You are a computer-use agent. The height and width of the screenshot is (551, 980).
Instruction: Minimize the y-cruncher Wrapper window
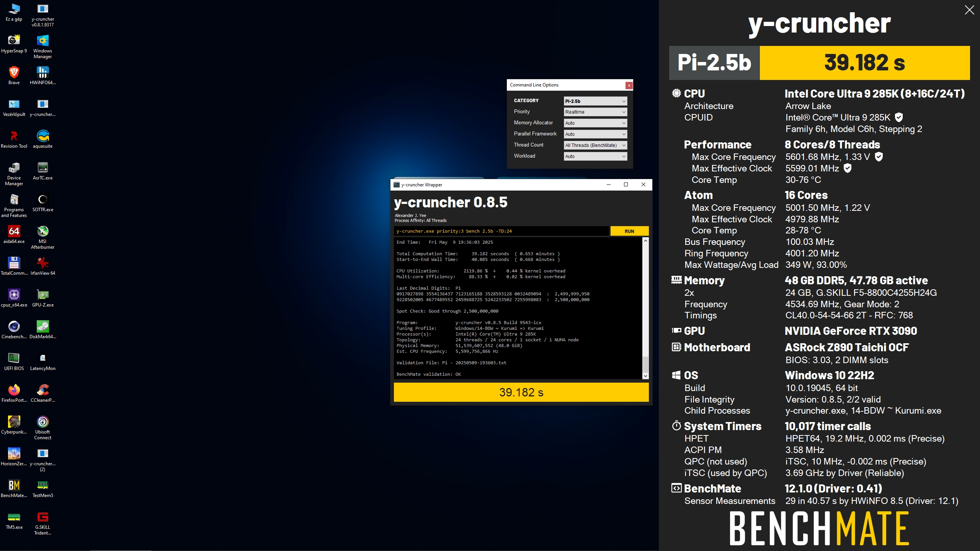point(608,184)
